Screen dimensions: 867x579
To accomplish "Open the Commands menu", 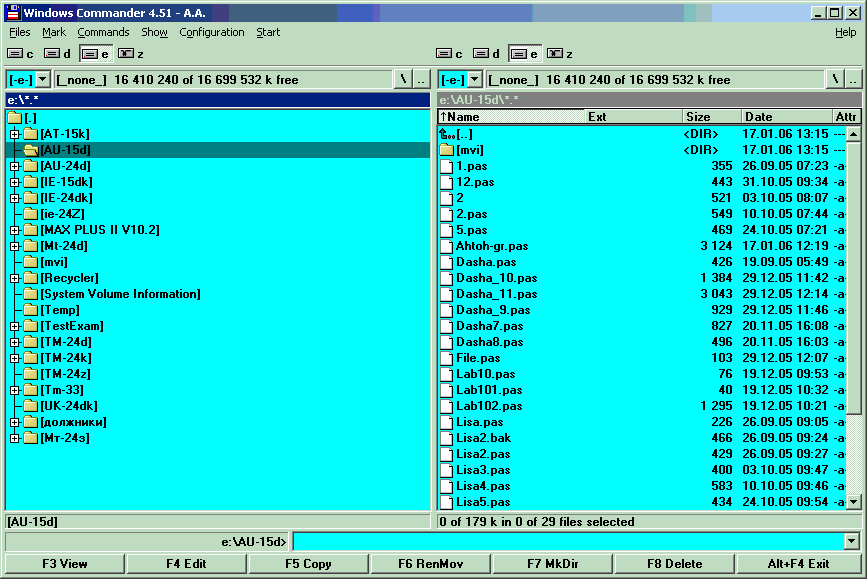I will coord(103,32).
